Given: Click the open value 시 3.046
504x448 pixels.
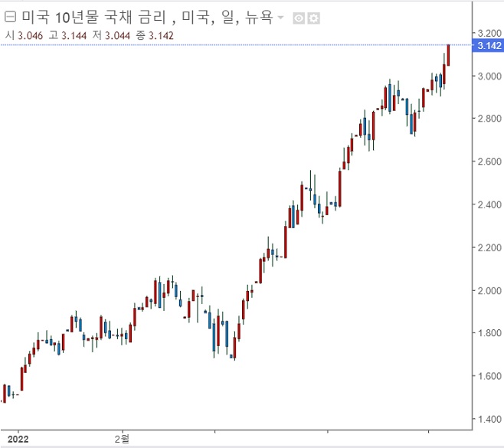Looking at the screenshot, I should coord(24,35).
